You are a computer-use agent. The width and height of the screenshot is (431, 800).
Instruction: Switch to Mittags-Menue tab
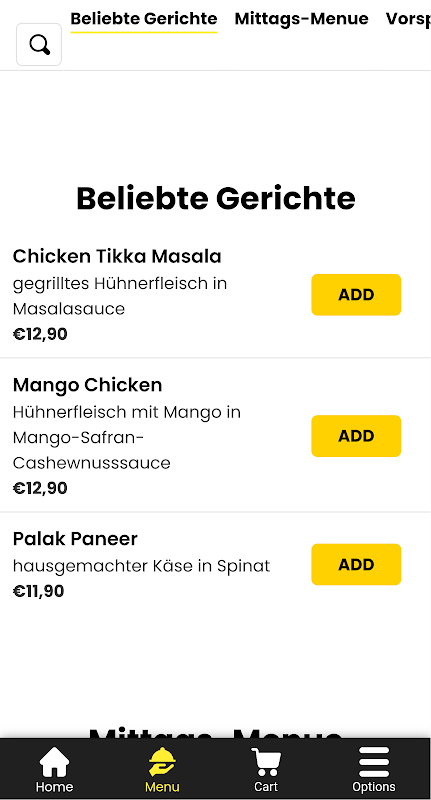[301, 19]
